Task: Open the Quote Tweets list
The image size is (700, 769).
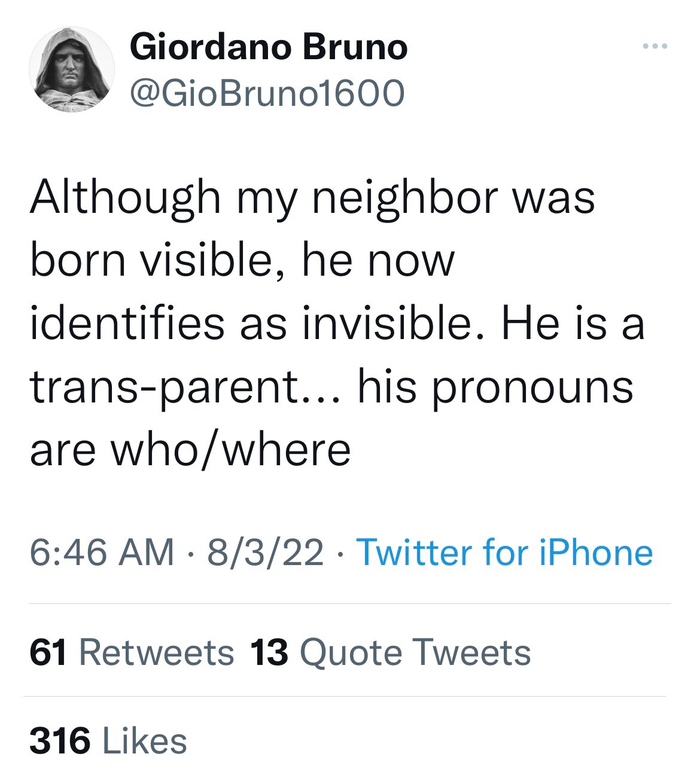Action: coord(415,652)
